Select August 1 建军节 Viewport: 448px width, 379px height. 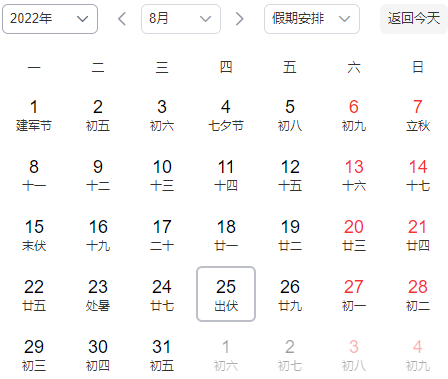[34, 116]
